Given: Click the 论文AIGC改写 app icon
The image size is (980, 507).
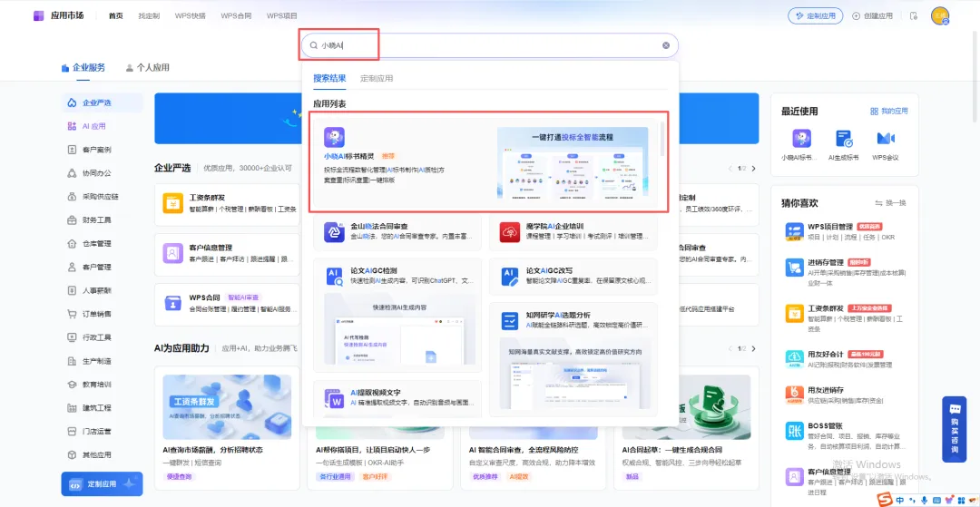Looking at the screenshot, I should point(510,277).
